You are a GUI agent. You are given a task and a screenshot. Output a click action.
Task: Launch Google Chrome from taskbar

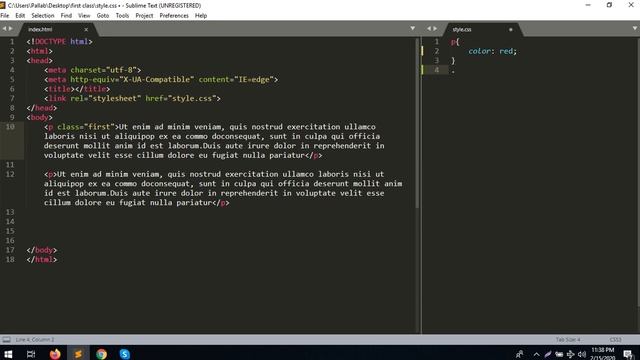pyautogui.click(x=102, y=354)
